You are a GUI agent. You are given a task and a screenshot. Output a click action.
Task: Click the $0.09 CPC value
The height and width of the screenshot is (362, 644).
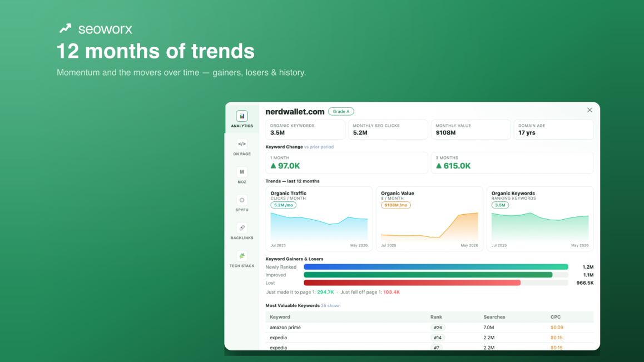(x=557, y=328)
